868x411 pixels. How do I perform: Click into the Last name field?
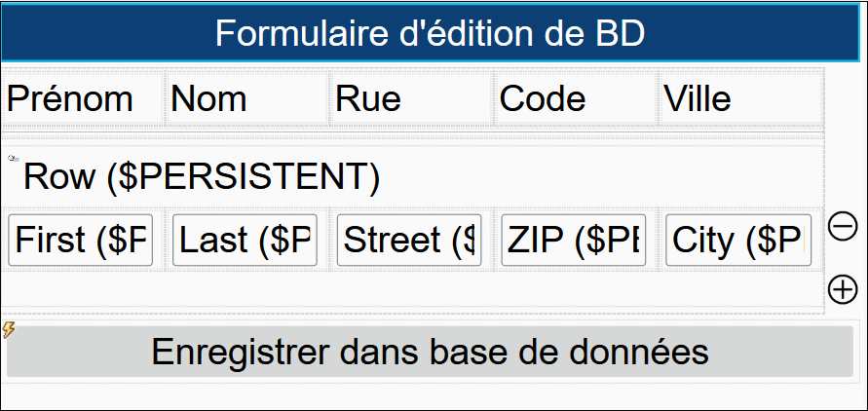click(245, 240)
